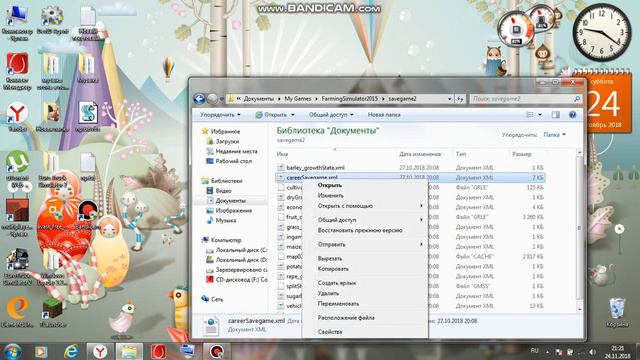Expand the address bar history dropdown
This screenshot has height=360, width=640.
point(449,99)
